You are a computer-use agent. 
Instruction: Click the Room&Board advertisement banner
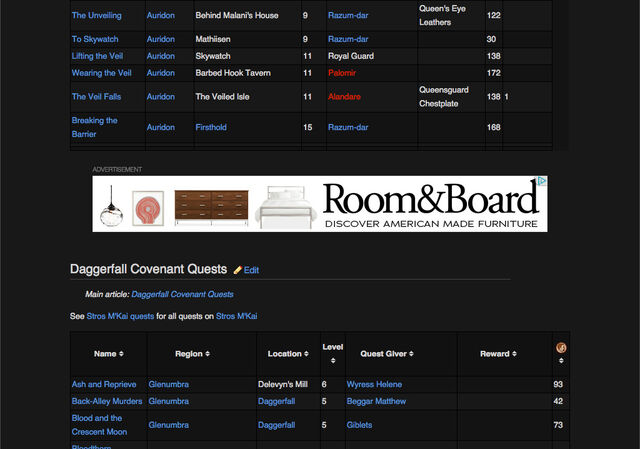pos(320,204)
